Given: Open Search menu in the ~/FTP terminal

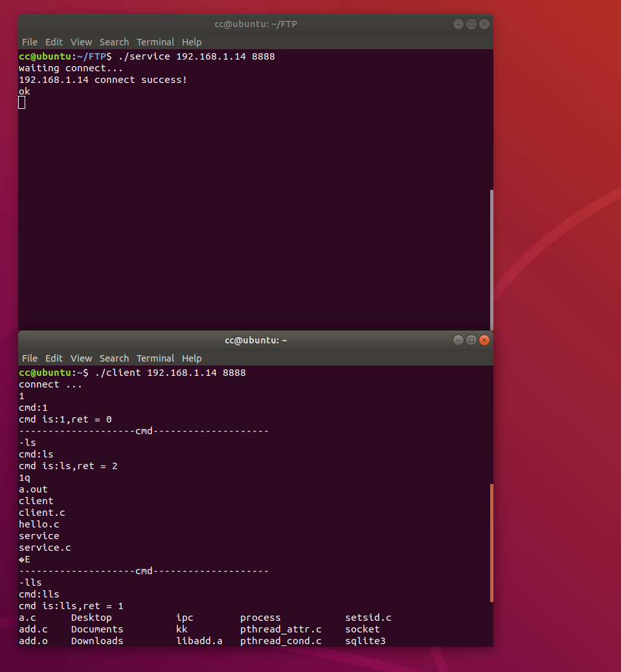Looking at the screenshot, I should 115,42.
